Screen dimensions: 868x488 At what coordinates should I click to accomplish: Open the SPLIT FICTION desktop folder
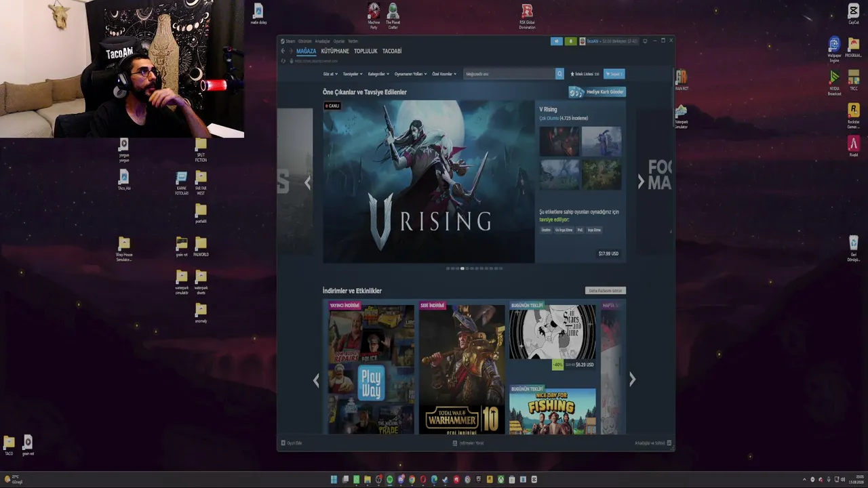pos(201,150)
